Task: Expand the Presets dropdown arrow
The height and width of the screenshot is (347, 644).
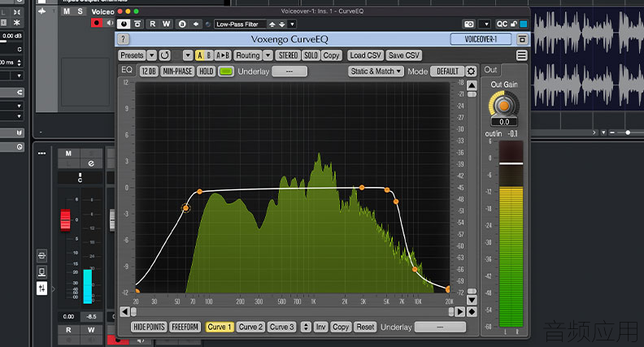Action: pyautogui.click(x=151, y=55)
